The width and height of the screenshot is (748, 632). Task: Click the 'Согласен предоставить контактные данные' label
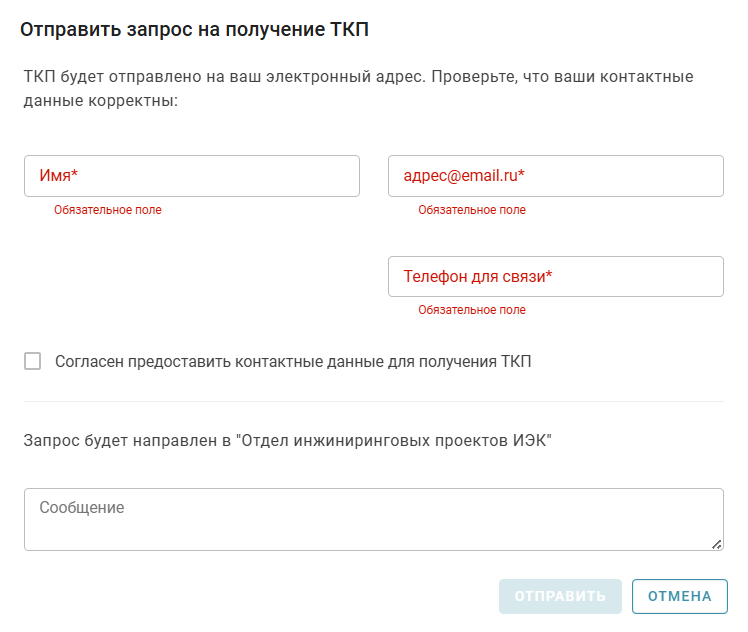[293, 361]
